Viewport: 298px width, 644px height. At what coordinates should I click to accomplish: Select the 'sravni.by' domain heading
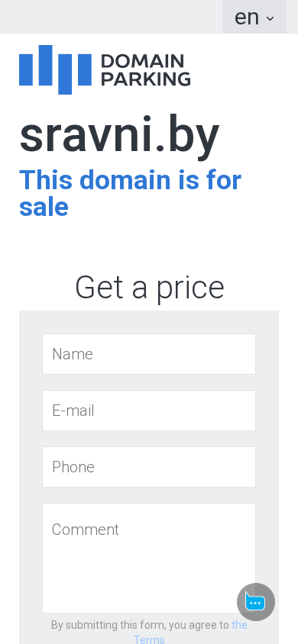(120, 137)
